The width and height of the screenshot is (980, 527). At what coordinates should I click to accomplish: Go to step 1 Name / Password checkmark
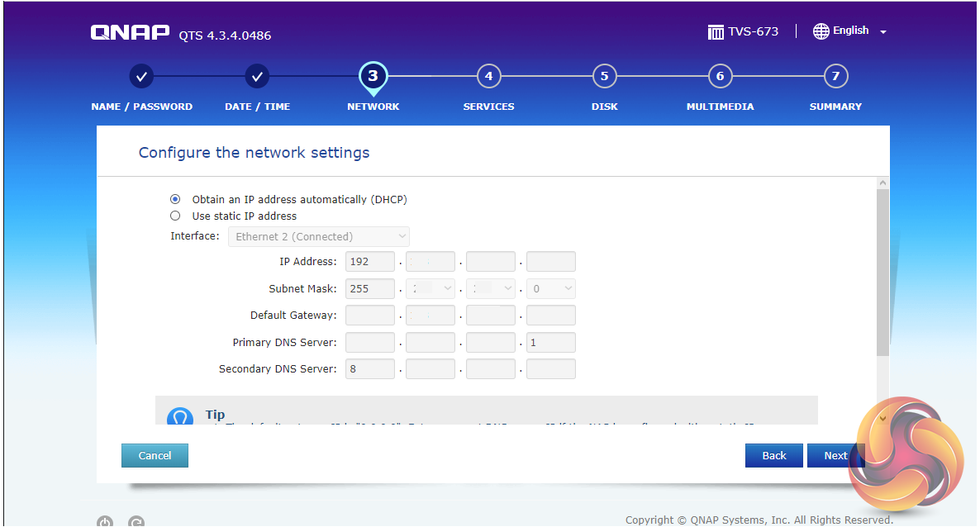pos(141,77)
